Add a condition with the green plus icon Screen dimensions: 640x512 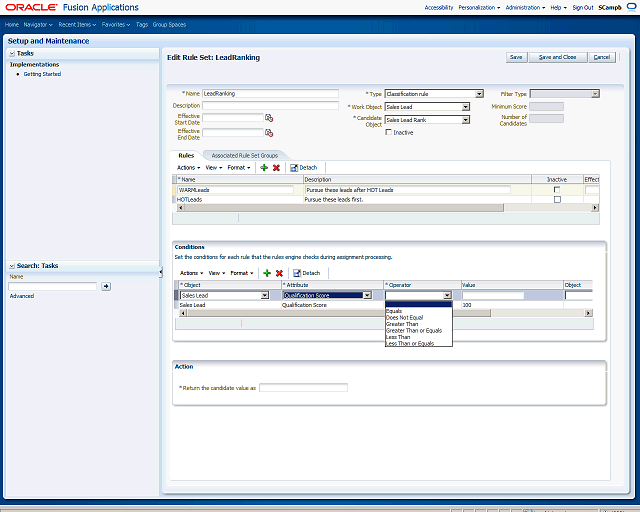[267, 273]
